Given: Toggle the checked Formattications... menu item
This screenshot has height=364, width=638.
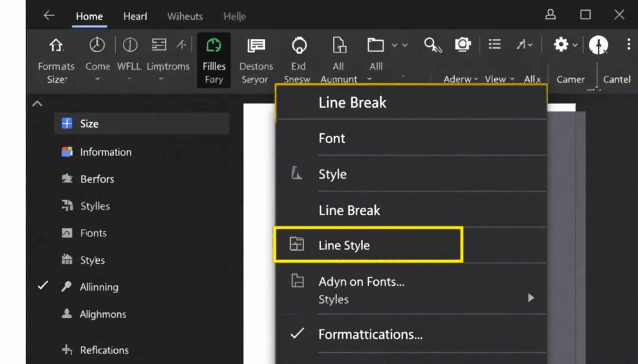Looking at the screenshot, I should (x=411, y=334).
